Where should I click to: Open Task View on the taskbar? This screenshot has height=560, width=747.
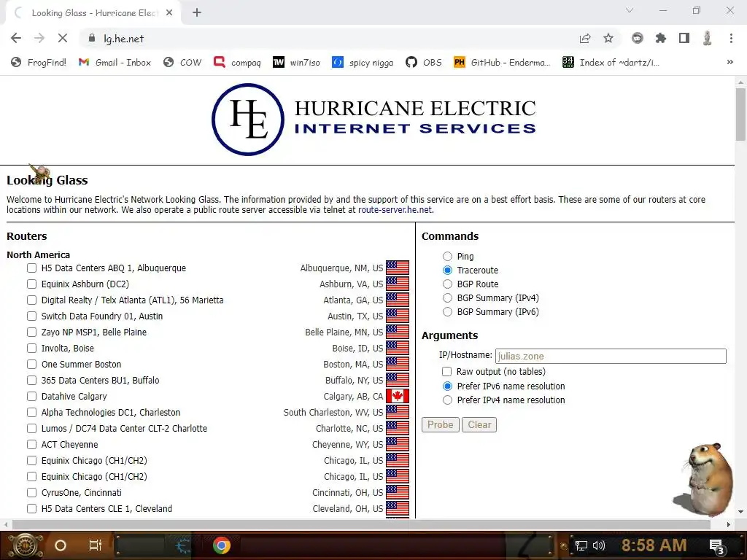click(96, 545)
